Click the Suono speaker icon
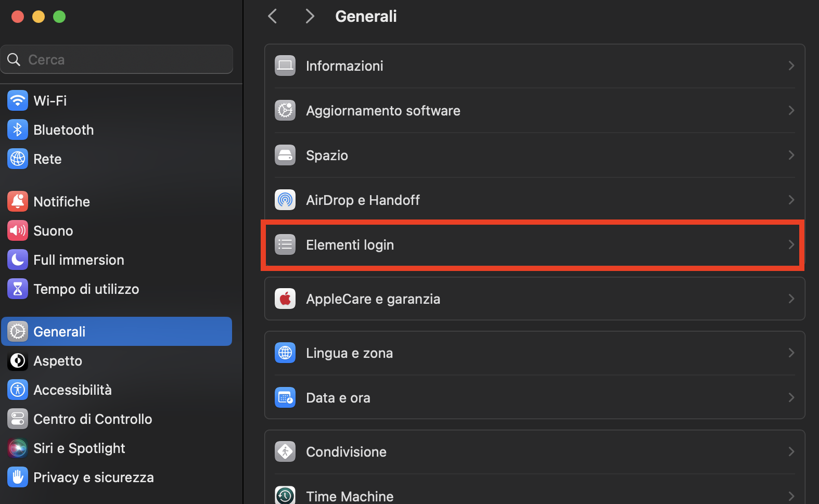This screenshot has width=819, height=504. click(18, 230)
